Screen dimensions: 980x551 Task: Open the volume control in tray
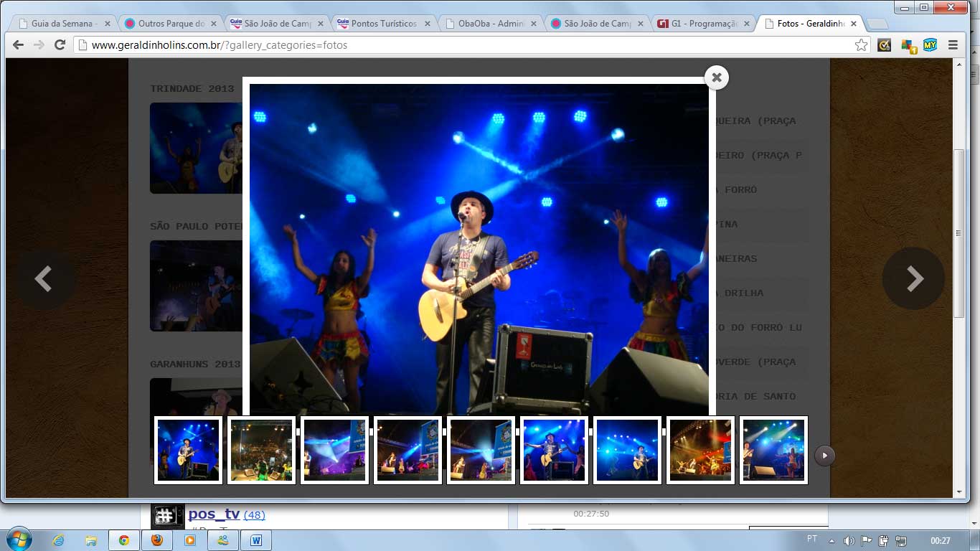[849, 540]
